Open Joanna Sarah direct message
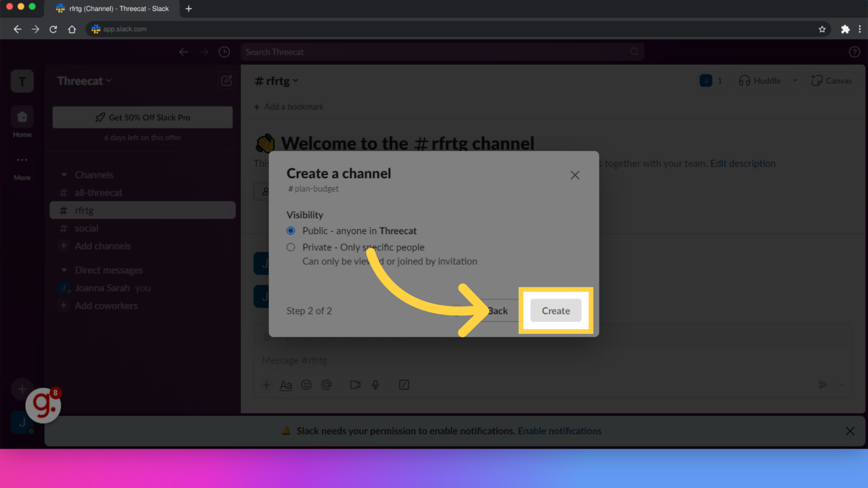868x488 pixels. click(142, 288)
